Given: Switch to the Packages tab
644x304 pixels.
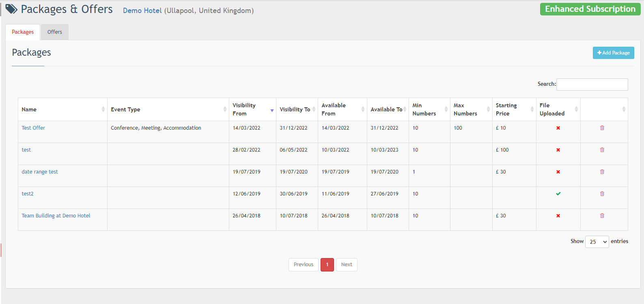Looking at the screenshot, I should pos(23,32).
